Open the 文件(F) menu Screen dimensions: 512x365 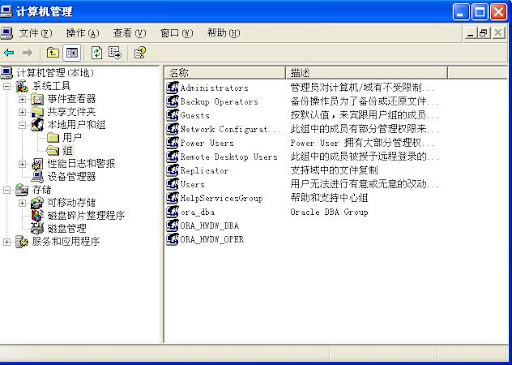click(35, 33)
